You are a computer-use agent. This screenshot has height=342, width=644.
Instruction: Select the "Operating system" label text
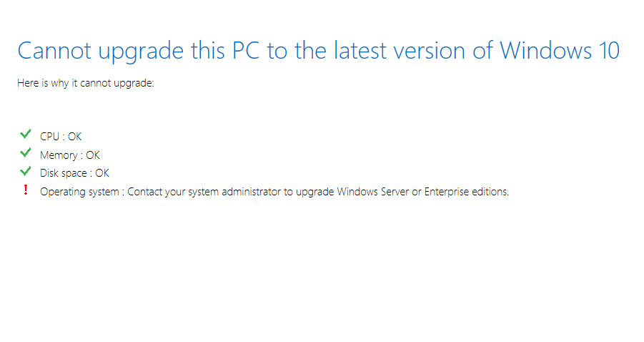click(79, 192)
